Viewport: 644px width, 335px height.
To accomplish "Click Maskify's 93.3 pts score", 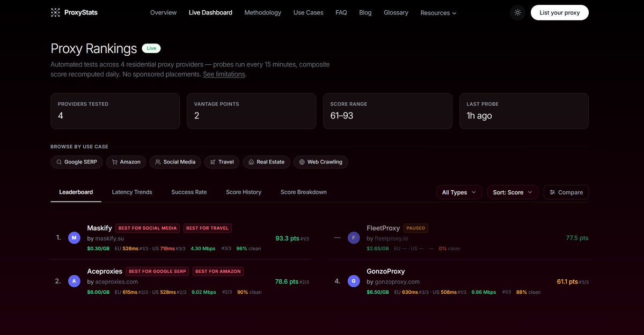I will coord(287,238).
